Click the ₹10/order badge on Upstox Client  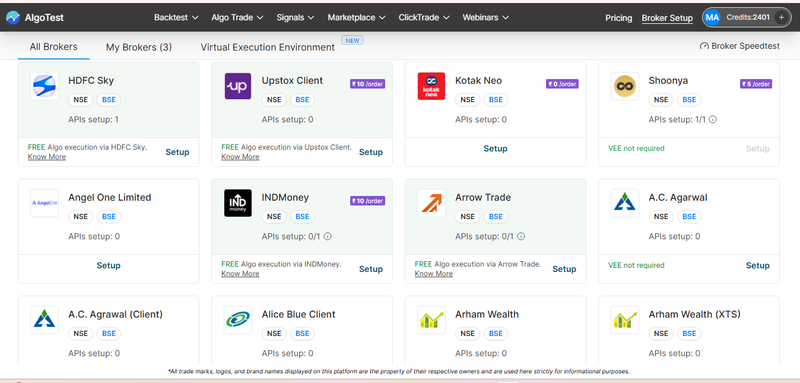point(367,84)
